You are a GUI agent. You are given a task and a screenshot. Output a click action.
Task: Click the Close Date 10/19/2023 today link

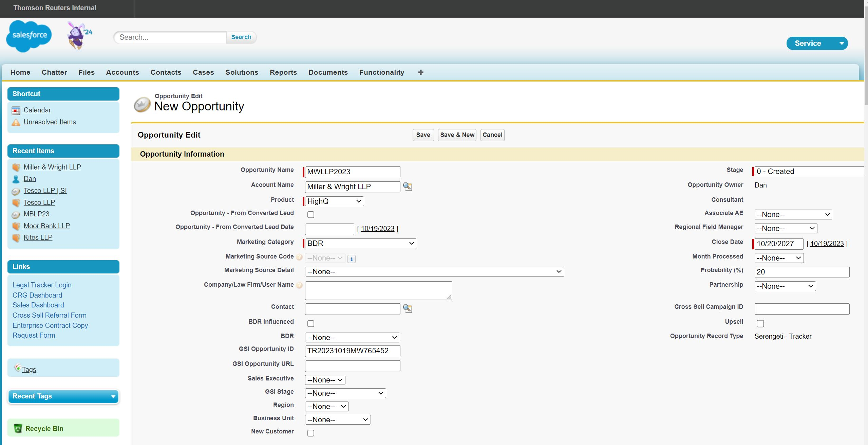pos(827,244)
